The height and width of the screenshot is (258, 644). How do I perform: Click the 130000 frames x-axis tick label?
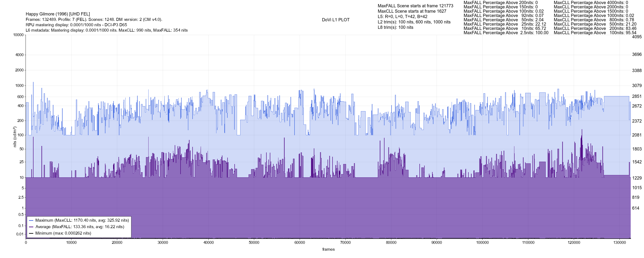[620, 243]
